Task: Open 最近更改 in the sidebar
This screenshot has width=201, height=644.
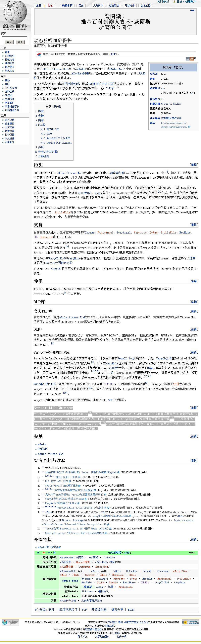Action: pos(10,67)
